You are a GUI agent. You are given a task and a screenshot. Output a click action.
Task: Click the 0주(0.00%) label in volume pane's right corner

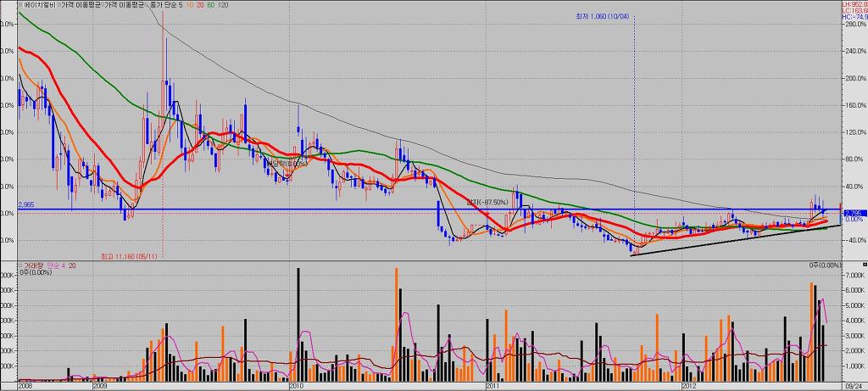825,265
